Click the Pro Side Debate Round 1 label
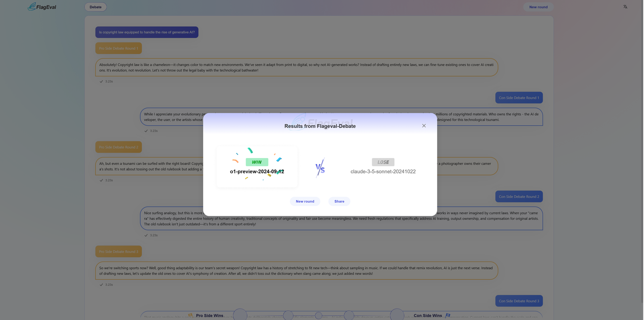The width and height of the screenshot is (644, 320). tap(118, 48)
